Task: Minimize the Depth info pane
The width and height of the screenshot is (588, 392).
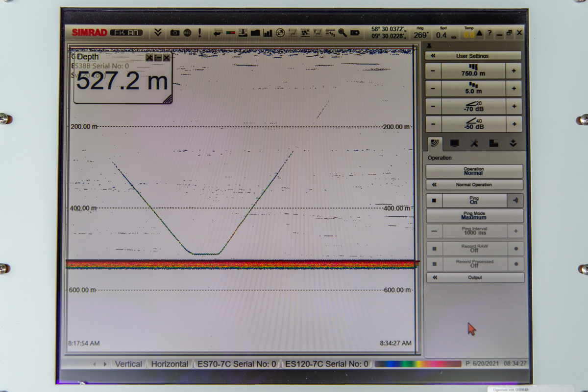Action: coord(158,58)
